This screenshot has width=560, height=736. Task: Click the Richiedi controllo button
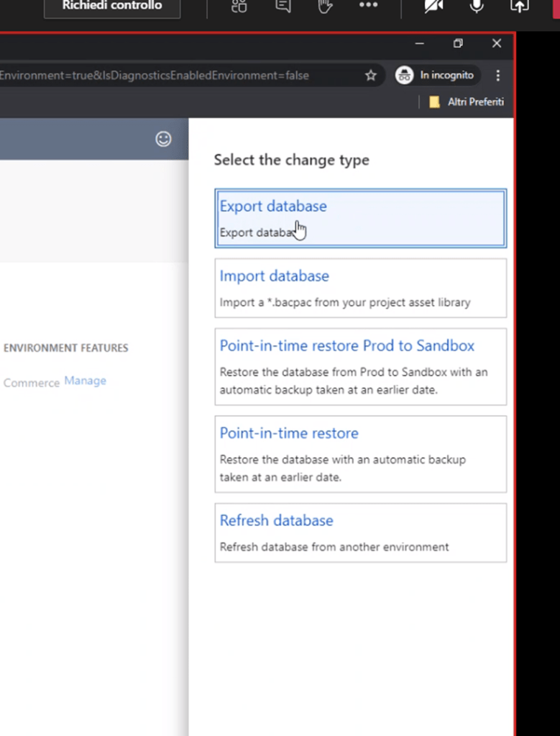(x=112, y=6)
